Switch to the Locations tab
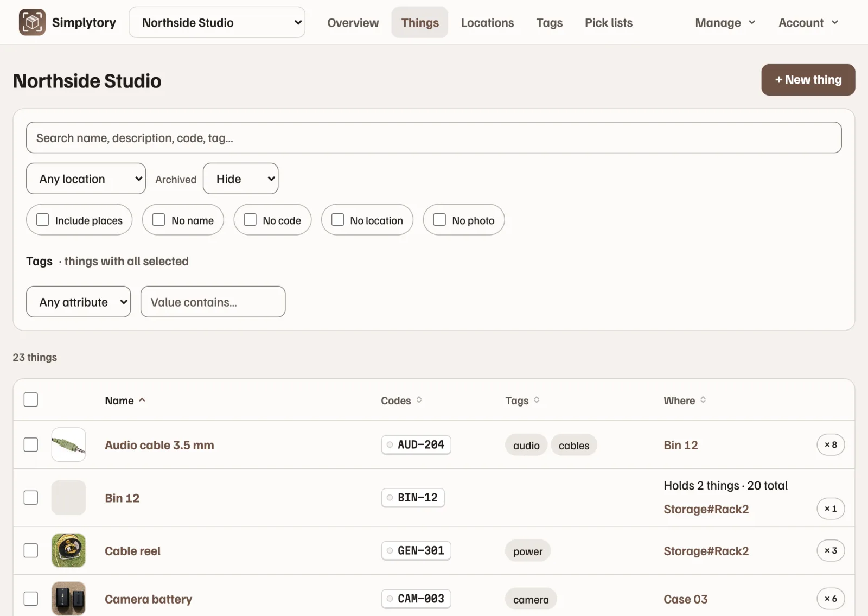868x616 pixels. point(488,22)
